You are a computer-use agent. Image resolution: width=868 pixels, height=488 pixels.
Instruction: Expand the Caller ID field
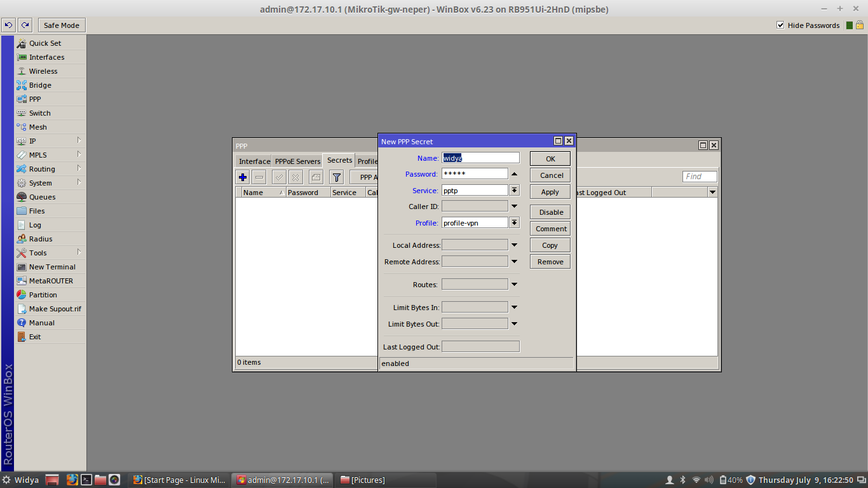(x=515, y=207)
